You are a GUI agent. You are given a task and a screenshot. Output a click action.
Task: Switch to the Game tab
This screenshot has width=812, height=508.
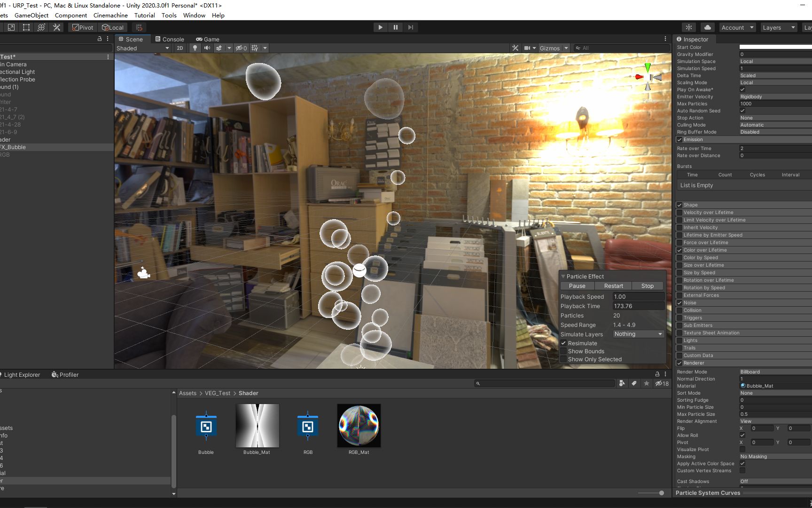click(208, 39)
